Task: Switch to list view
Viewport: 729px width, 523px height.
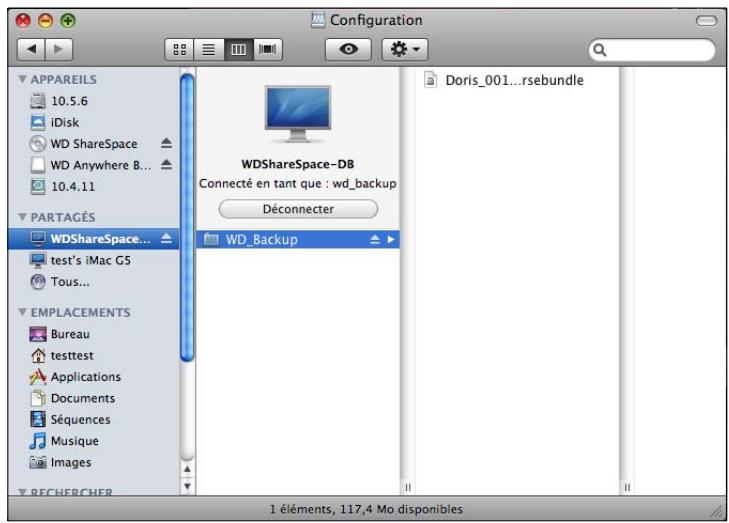Action: tap(209, 49)
